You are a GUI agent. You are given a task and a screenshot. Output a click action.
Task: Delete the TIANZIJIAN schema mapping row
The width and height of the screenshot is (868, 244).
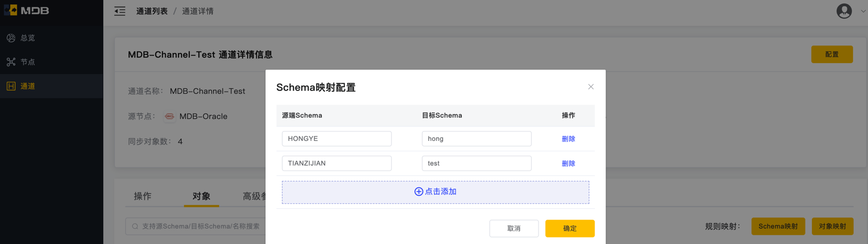click(568, 163)
